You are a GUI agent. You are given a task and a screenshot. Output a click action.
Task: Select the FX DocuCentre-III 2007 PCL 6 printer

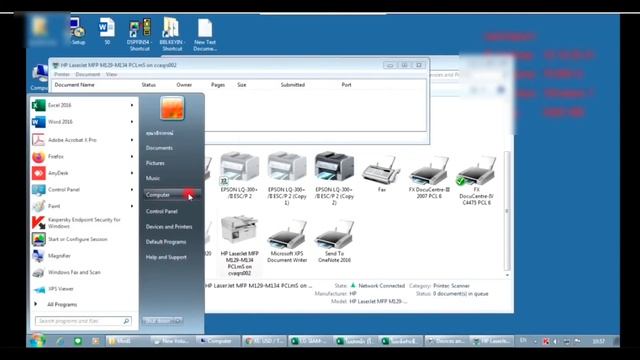[429, 176]
